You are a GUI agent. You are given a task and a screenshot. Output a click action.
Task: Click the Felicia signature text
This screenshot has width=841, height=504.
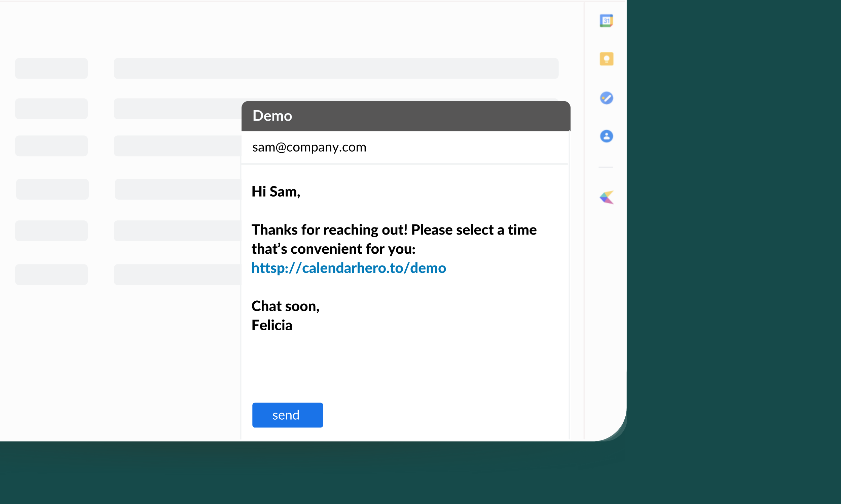[x=271, y=325]
